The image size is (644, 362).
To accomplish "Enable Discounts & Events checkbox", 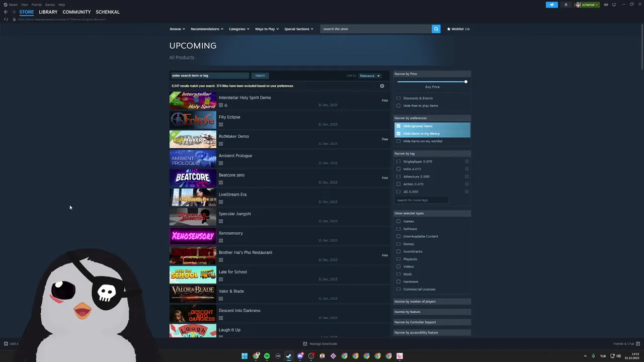I will point(398,98).
